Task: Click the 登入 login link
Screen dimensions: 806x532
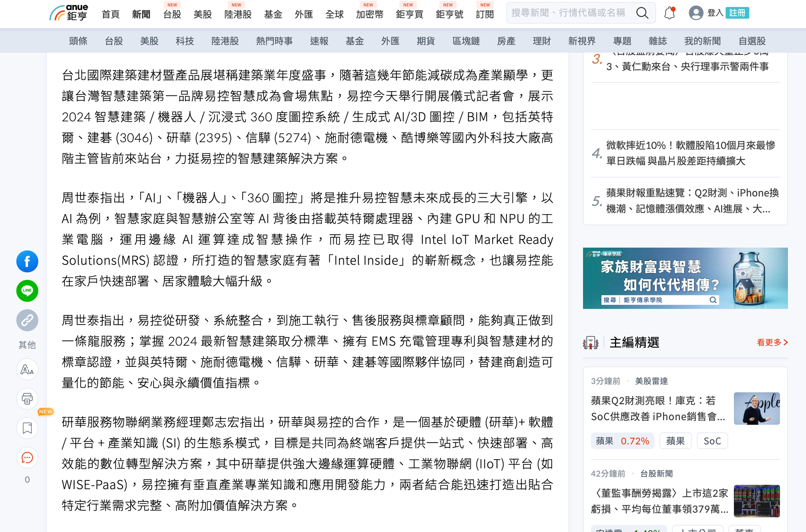Action: point(715,13)
